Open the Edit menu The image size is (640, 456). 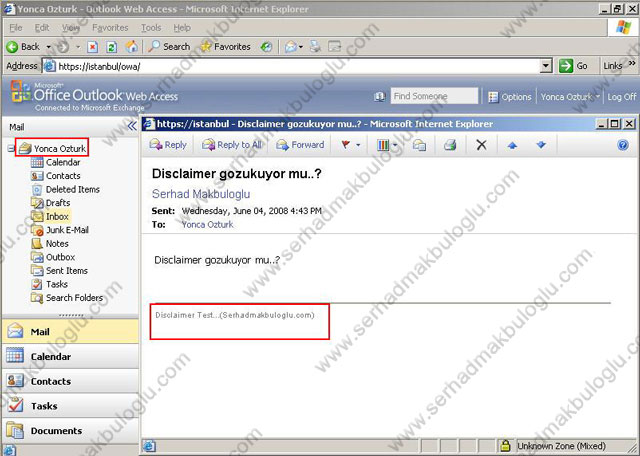[42, 28]
